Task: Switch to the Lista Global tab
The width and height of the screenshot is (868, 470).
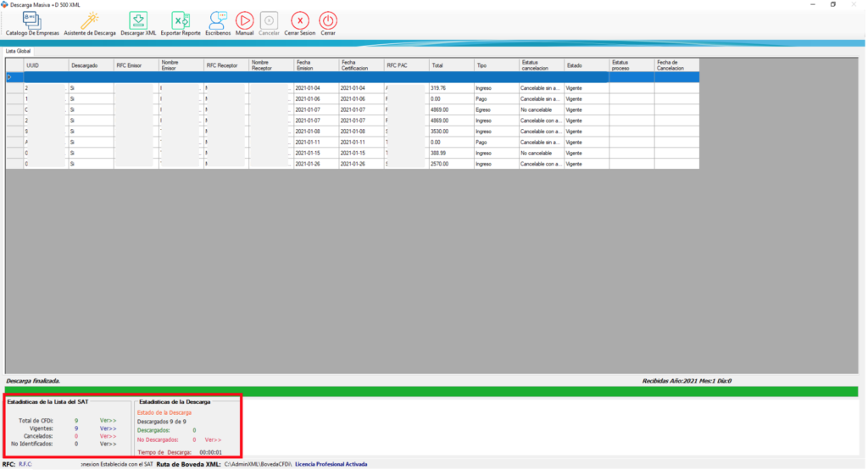Action: point(18,51)
